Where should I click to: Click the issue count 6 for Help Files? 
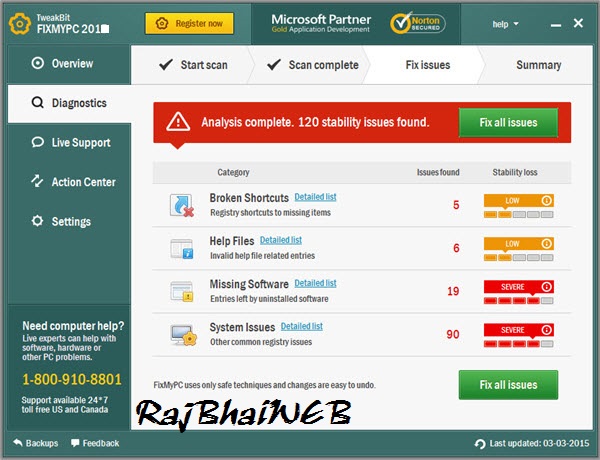456,248
